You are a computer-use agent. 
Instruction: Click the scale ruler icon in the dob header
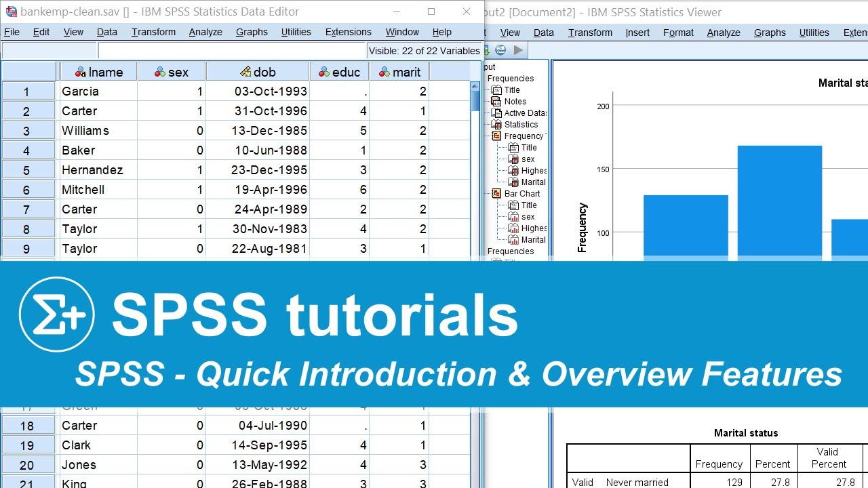[245, 72]
